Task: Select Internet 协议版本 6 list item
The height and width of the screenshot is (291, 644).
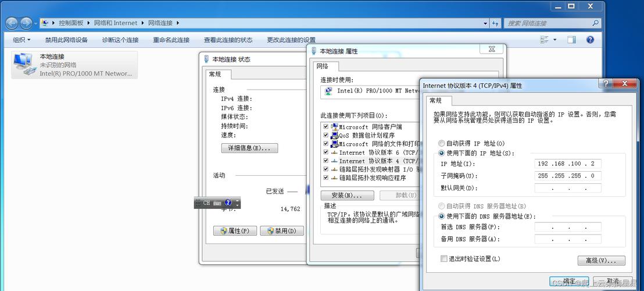Action: (375, 152)
